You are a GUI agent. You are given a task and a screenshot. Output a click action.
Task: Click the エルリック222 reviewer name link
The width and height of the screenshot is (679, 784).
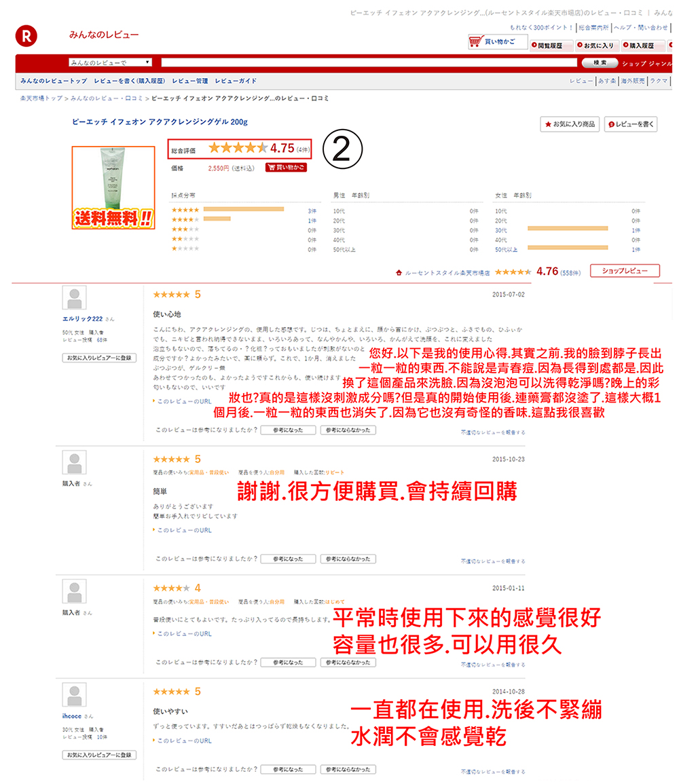82,318
